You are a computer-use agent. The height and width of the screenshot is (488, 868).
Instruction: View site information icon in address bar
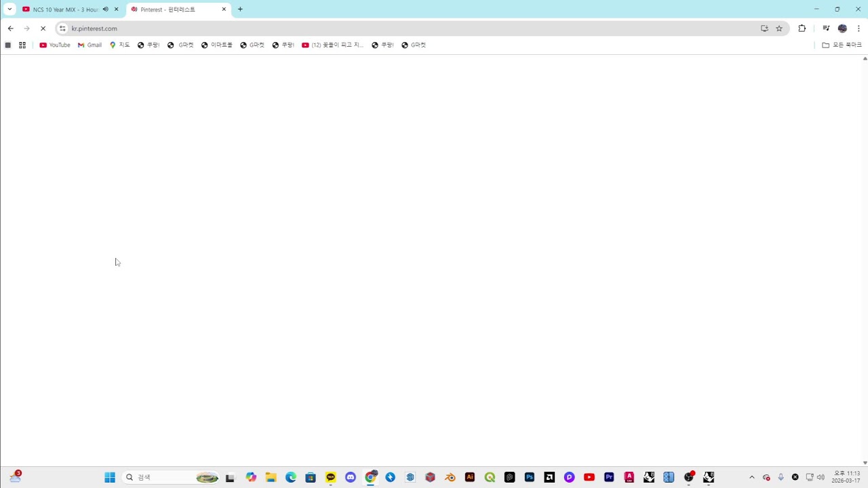pyautogui.click(x=62, y=28)
